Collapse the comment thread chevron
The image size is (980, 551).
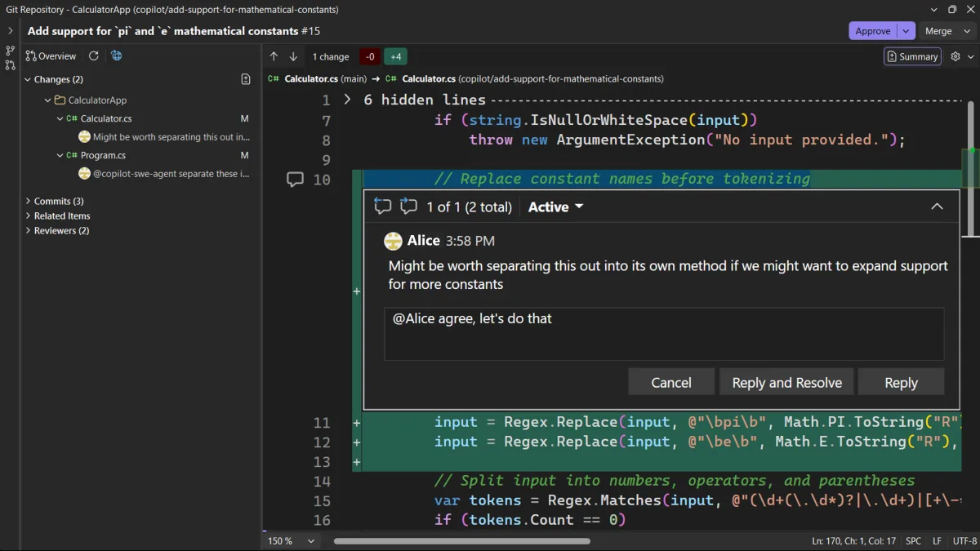coord(937,207)
